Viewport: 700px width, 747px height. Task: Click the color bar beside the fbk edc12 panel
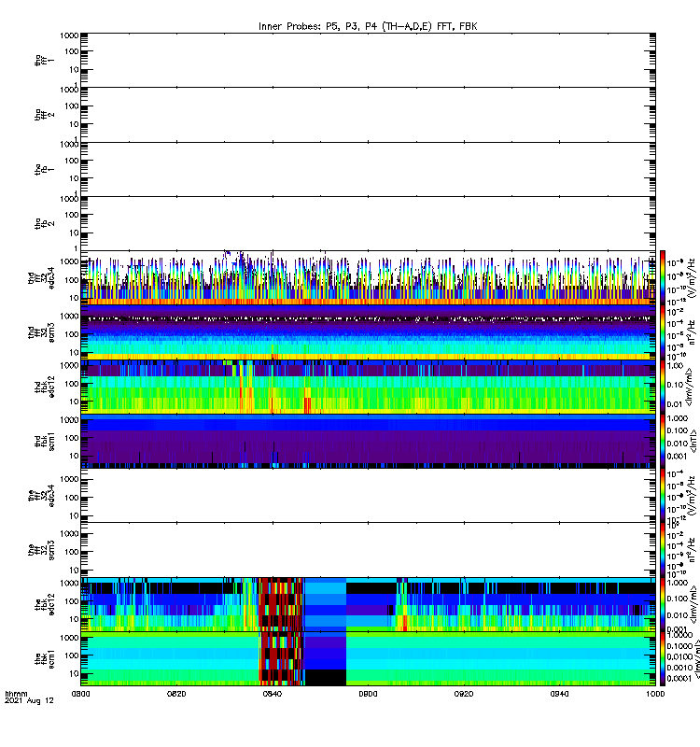point(663,604)
